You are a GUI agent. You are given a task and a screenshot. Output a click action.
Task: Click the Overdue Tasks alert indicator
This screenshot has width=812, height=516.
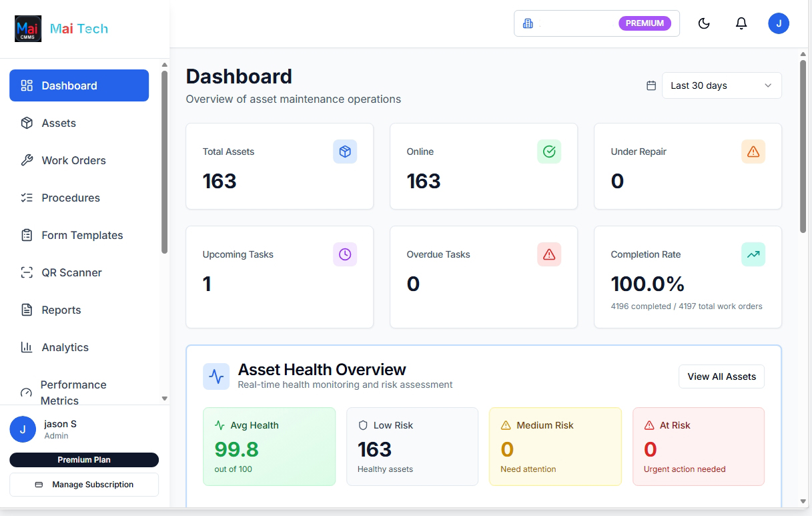tap(549, 254)
